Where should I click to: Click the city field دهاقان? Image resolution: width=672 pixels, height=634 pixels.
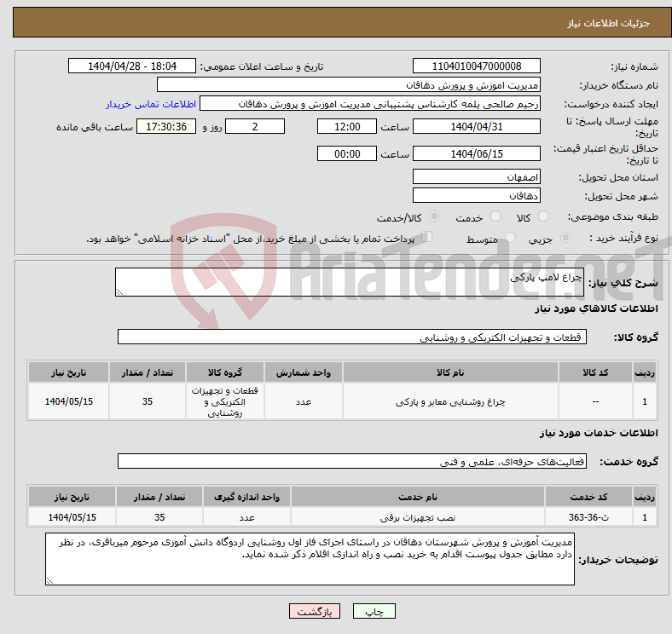(x=477, y=195)
